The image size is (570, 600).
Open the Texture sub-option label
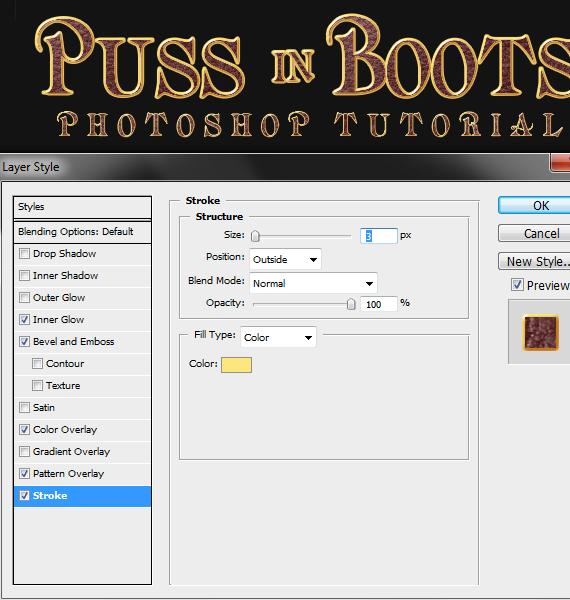tap(63, 386)
